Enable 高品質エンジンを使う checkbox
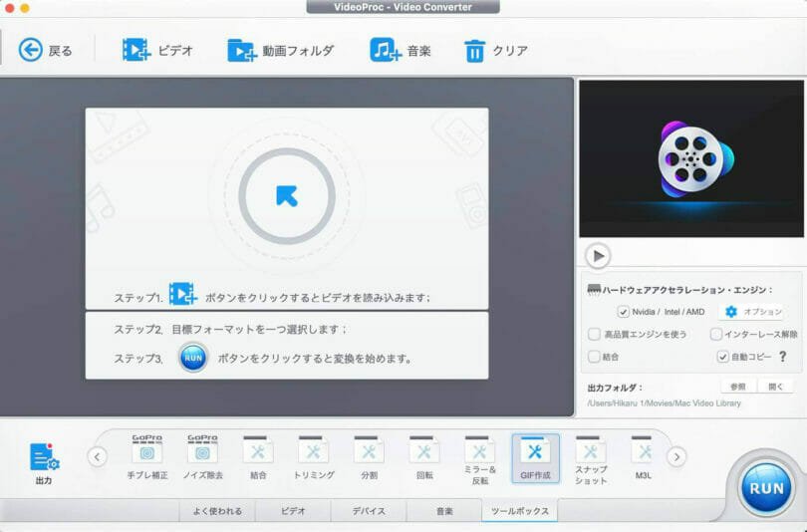 [594, 334]
